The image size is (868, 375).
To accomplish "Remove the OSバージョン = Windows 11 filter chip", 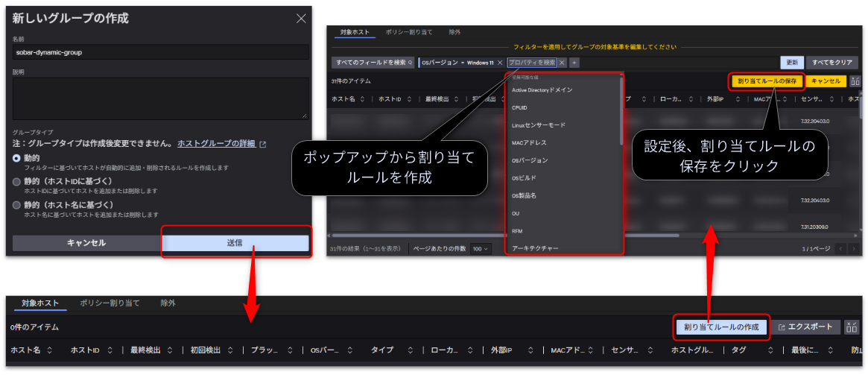I will 499,63.
